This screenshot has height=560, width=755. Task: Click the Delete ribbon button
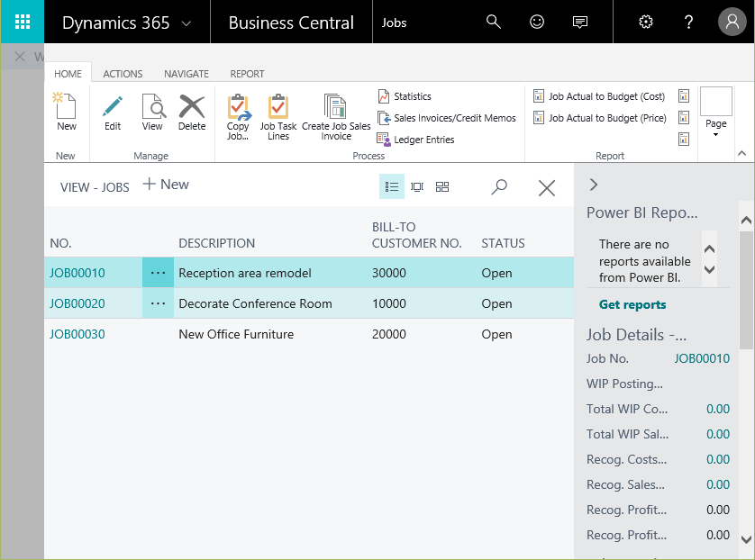coord(192,112)
